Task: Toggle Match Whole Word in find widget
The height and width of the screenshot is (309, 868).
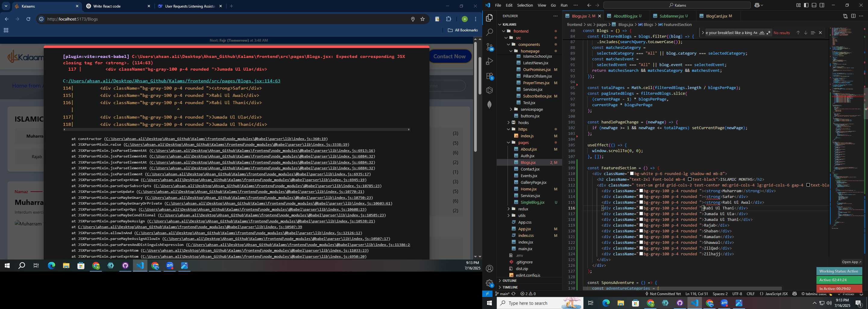Action: point(762,33)
